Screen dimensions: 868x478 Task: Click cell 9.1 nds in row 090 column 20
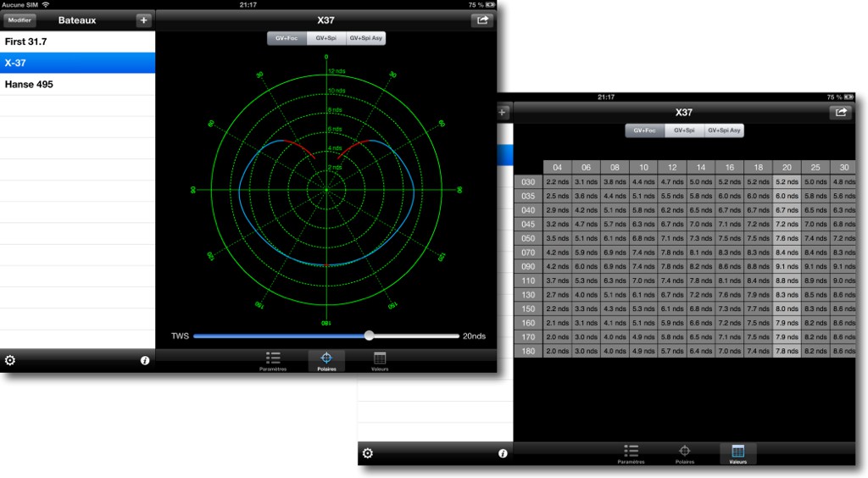click(787, 267)
